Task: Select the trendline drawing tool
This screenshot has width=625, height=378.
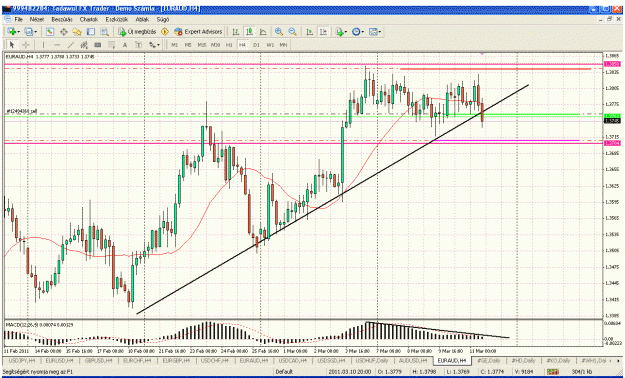Action: [x=71, y=45]
